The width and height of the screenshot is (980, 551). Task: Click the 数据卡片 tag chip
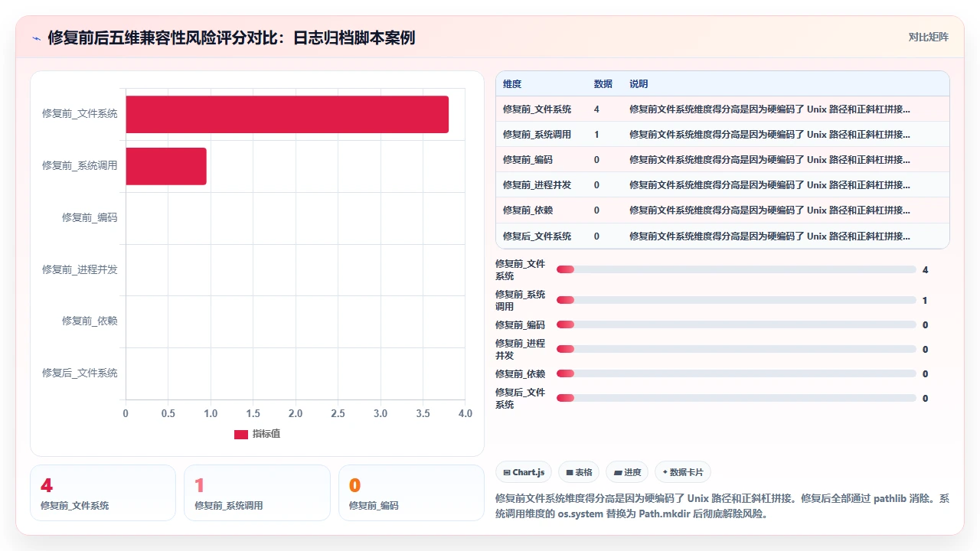pos(682,472)
